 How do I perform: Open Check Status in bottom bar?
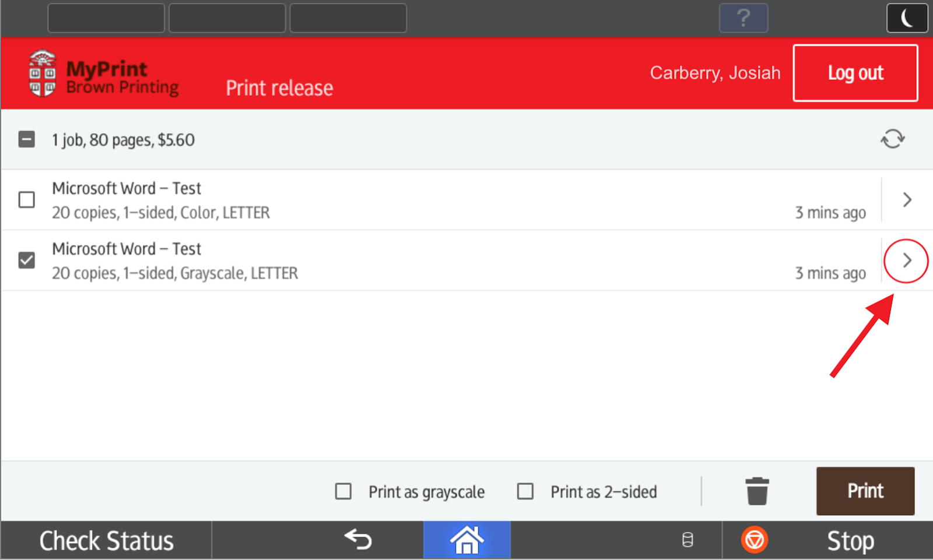click(x=106, y=541)
